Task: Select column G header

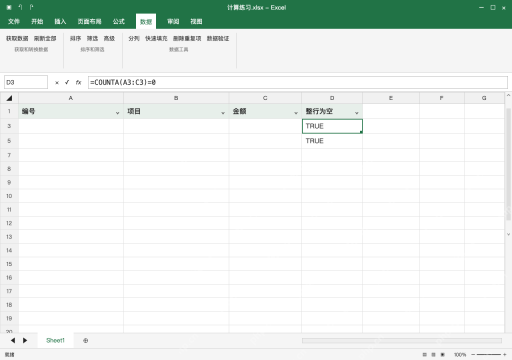Action: point(484,98)
